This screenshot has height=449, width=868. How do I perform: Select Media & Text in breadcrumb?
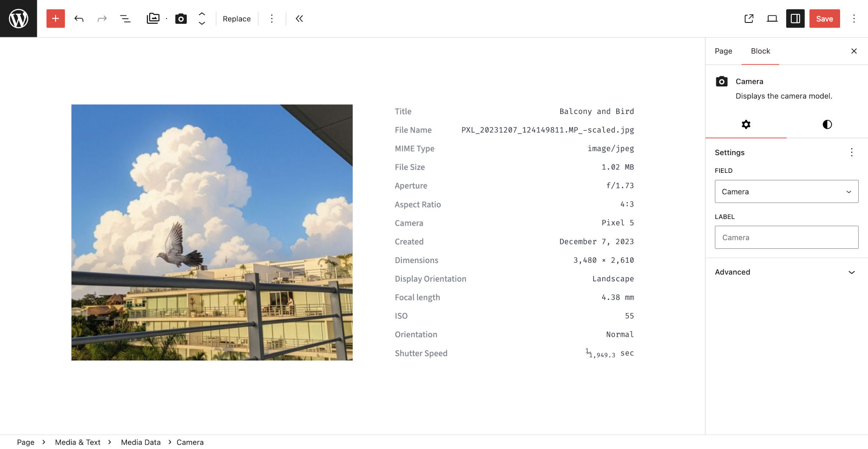78,442
